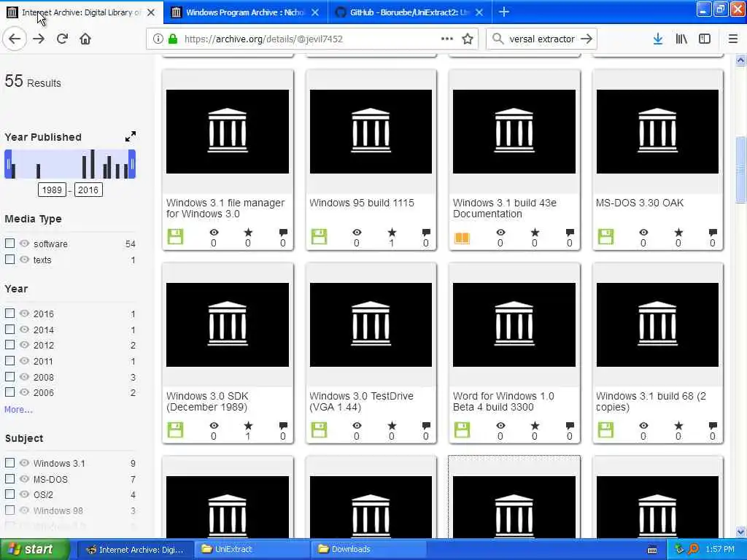Click the 1989 start year field
The width and height of the screenshot is (747, 560).
(x=52, y=190)
